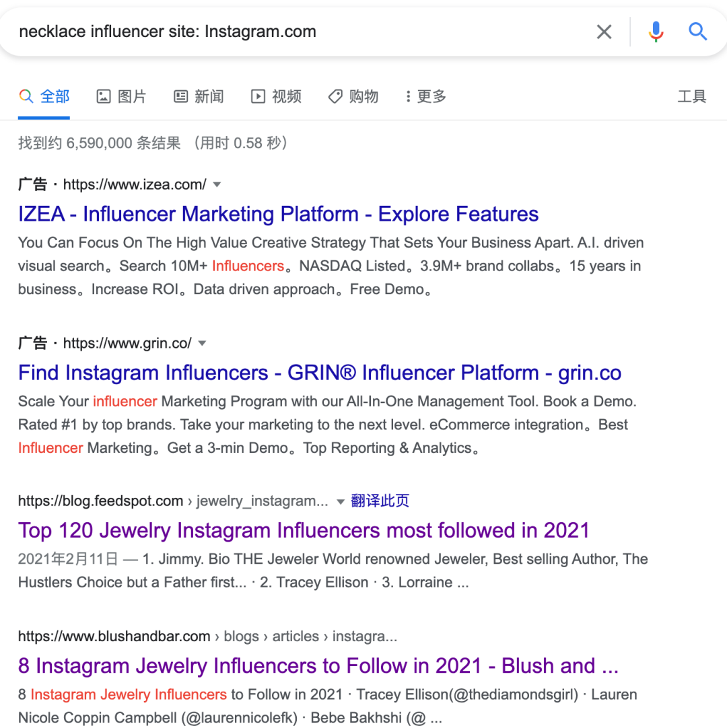
Task: Open Top 120 Jewelry Instagram Influencers result
Action: [304, 531]
